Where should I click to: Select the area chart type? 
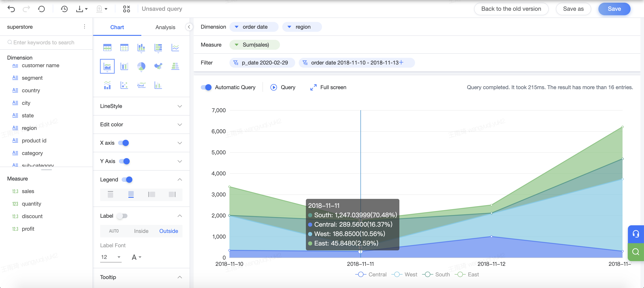click(x=107, y=66)
